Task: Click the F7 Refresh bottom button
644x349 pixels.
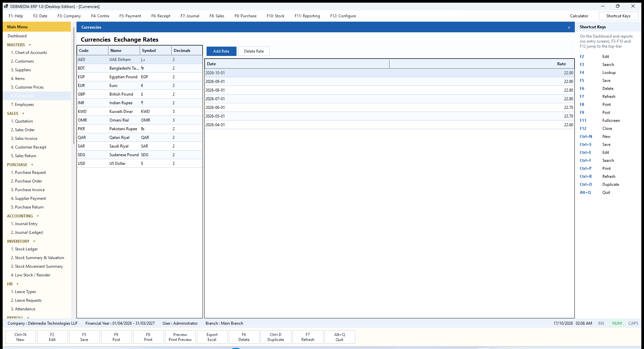Action: tap(308, 337)
